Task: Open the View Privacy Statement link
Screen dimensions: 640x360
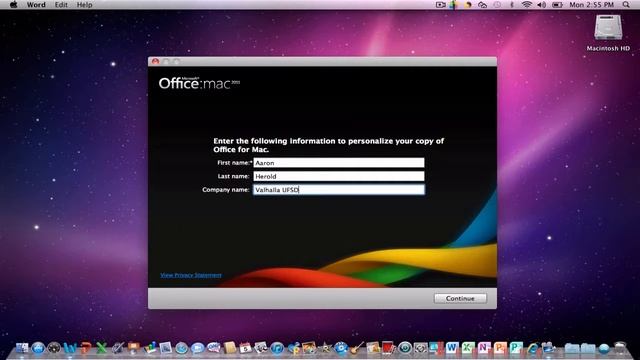Action: [x=191, y=275]
